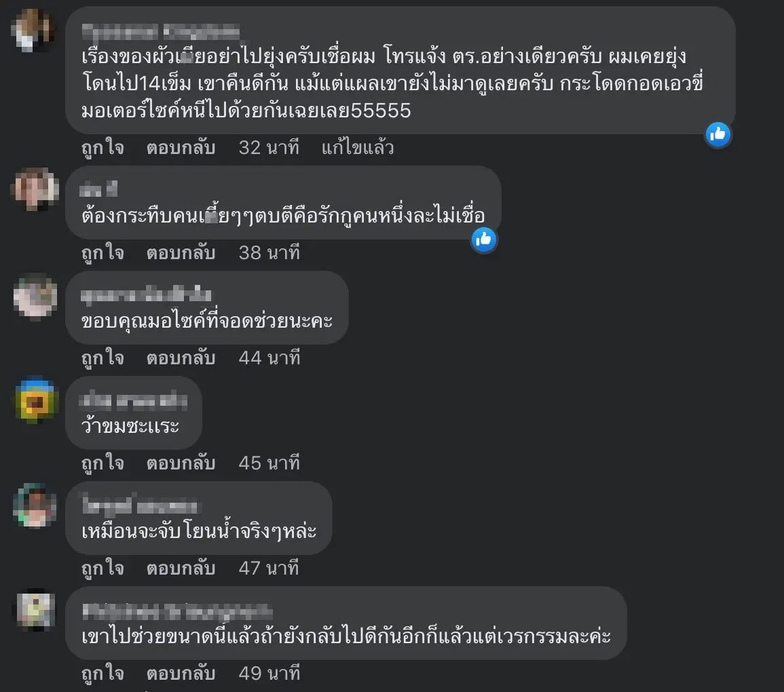Reply to the 44 นาที comment via ตอบกลับ
Image resolution: width=784 pixels, height=692 pixels.
181,358
